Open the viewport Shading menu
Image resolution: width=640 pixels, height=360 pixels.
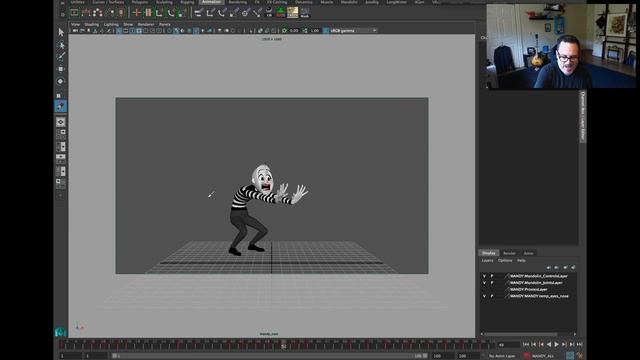[91, 24]
